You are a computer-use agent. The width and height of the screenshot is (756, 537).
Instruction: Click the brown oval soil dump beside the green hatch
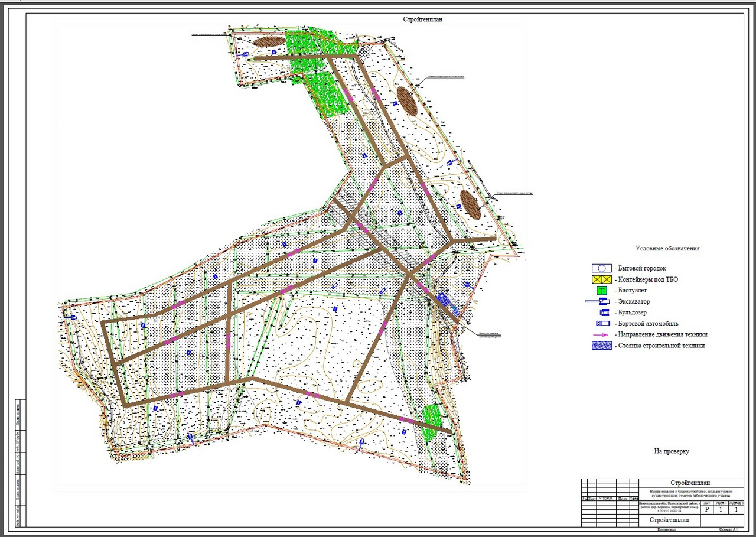(269, 42)
